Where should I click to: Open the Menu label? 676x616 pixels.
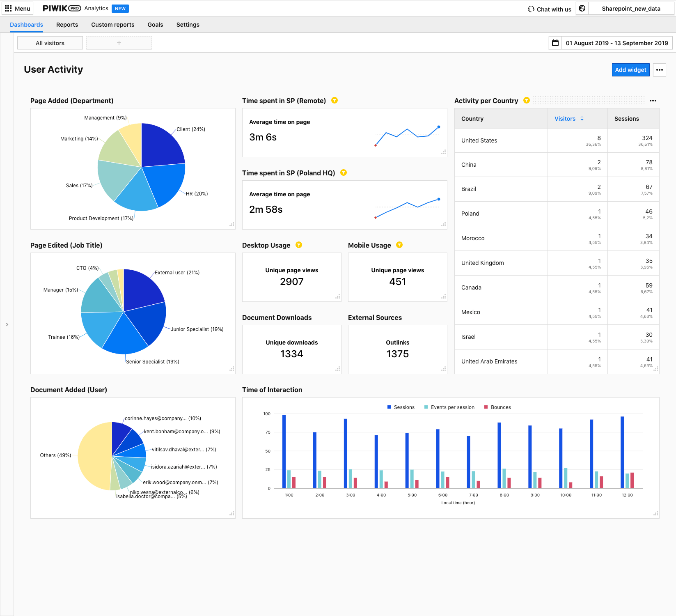(x=23, y=9)
